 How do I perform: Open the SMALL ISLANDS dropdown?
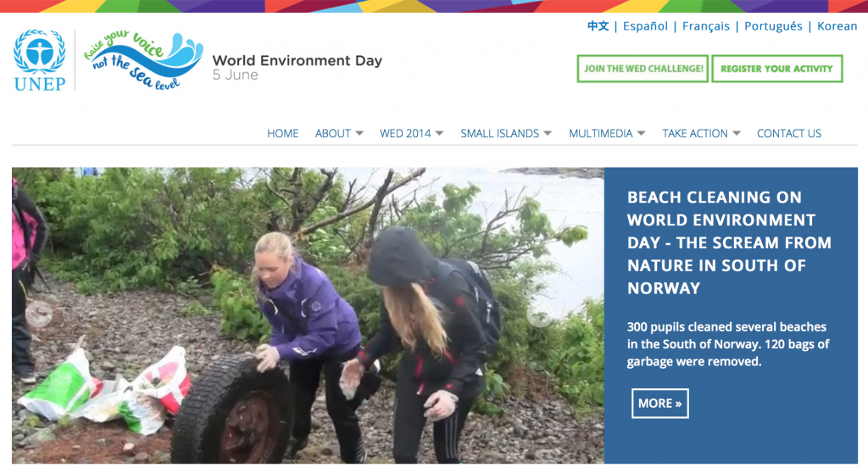(x=506, y=133)
